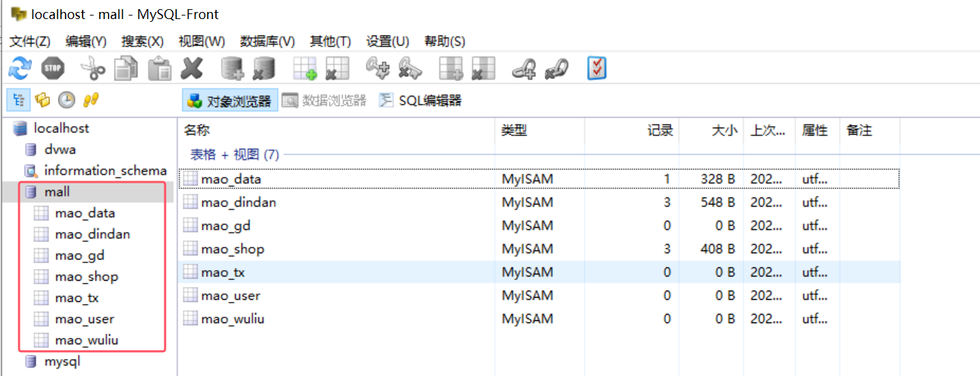
Task: Toggle the tree navigator view icon
Action: 18,100
